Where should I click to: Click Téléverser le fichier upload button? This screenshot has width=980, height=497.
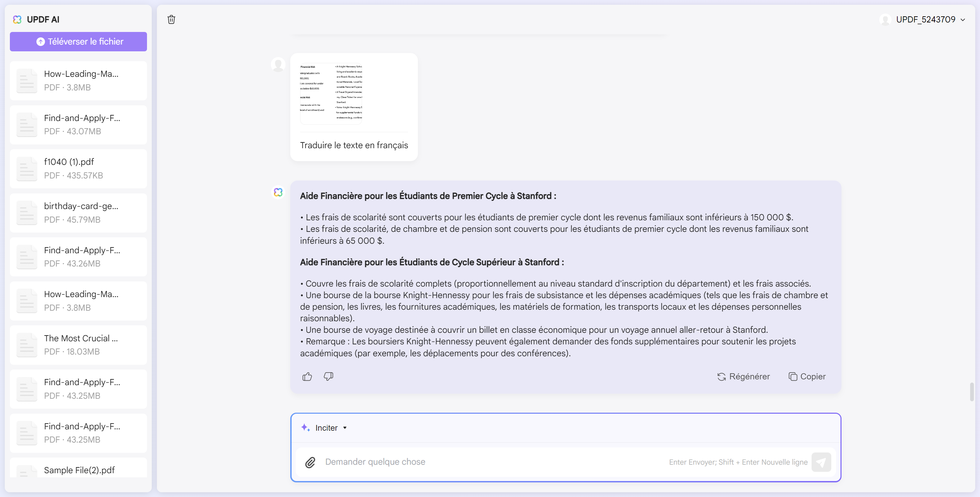(x=78, y=41)
